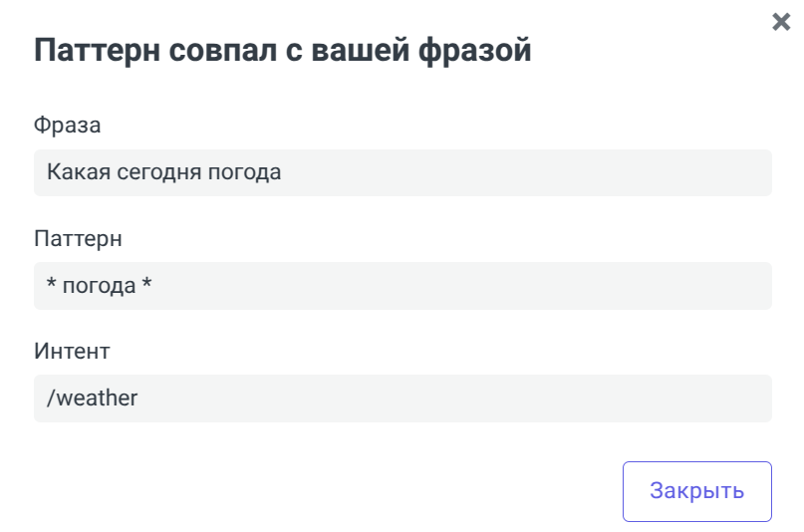This screenshot has height=532, width=804.
Task: Click the word сегодня in the phrase field
Action: [155, 172]
